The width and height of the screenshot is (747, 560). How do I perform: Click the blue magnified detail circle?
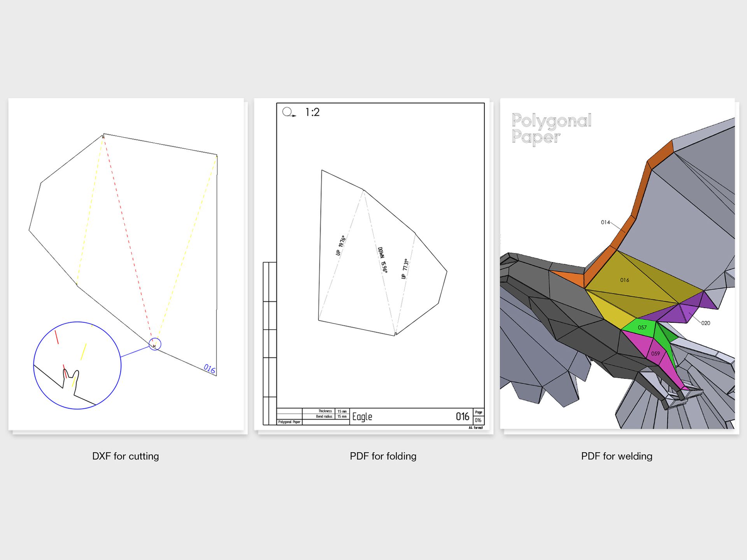77,366
